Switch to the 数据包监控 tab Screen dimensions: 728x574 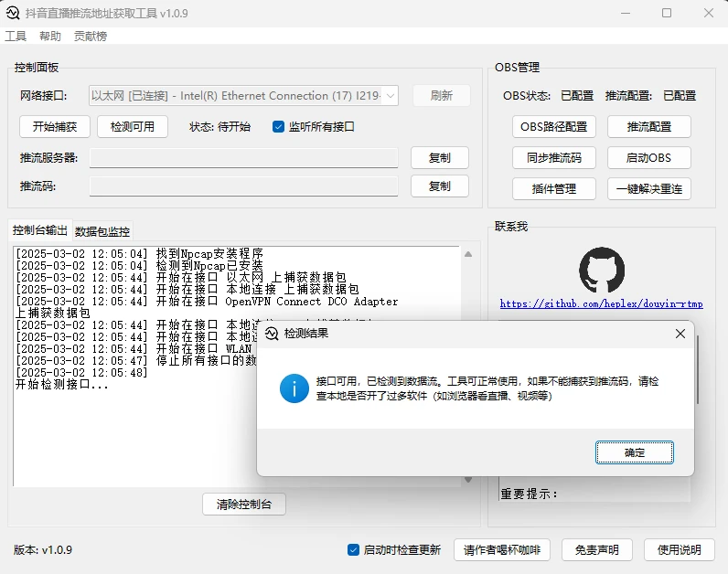click(x=102, y=231)
